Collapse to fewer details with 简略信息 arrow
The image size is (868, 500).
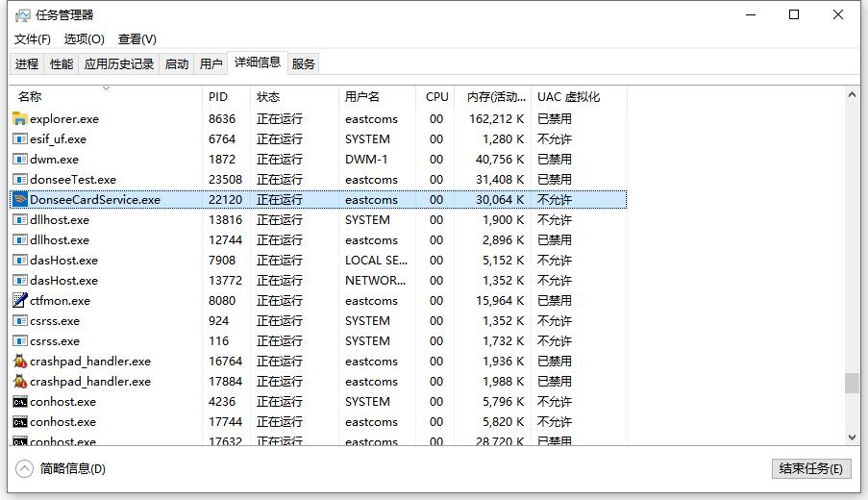point(25,468)
